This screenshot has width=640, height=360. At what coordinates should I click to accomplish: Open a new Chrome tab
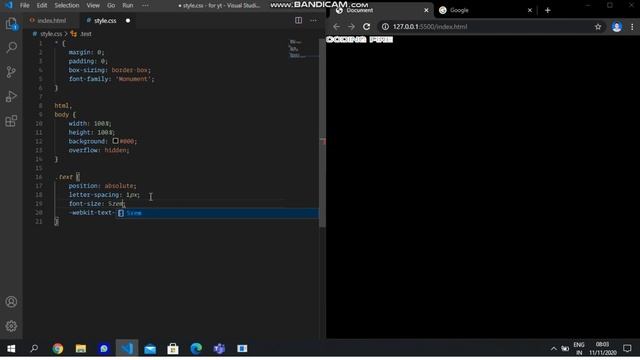pyautogui.click(x=547, y=10)
